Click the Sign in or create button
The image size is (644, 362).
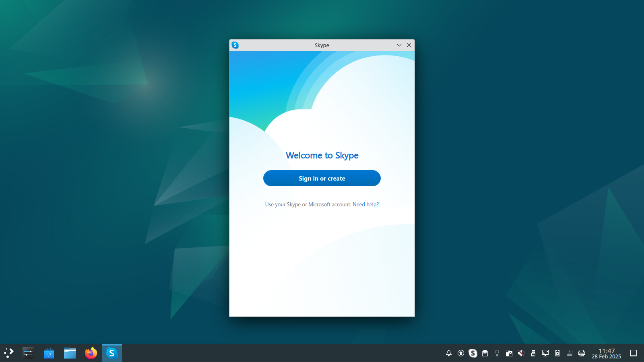[322, 178]
